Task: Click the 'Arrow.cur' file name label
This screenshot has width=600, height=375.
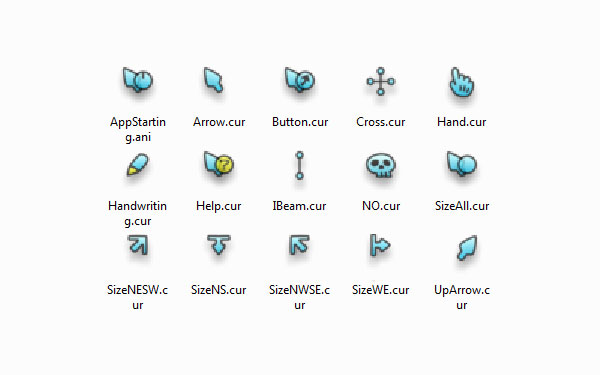Action: click(x=219, y=122)
